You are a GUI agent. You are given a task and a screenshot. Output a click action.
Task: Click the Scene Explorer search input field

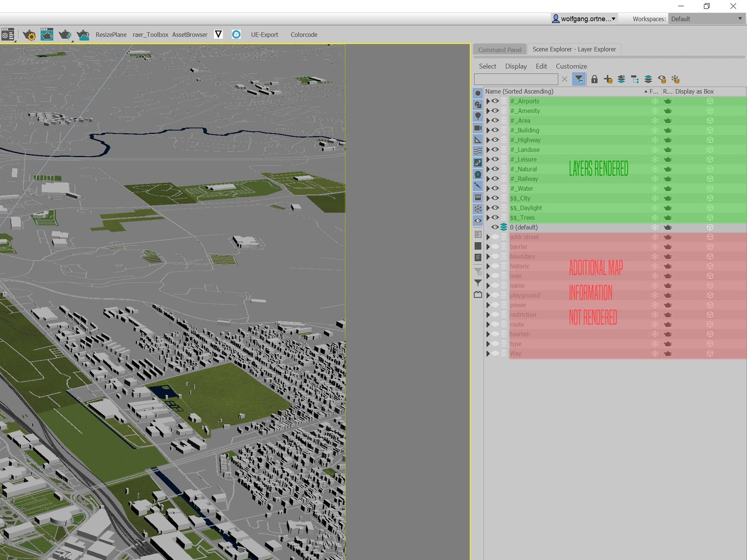516,79
